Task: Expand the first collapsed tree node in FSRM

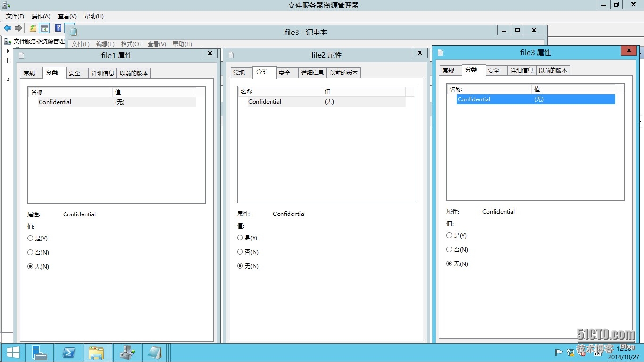Action: pyautogui.click(x=8, y=51)
